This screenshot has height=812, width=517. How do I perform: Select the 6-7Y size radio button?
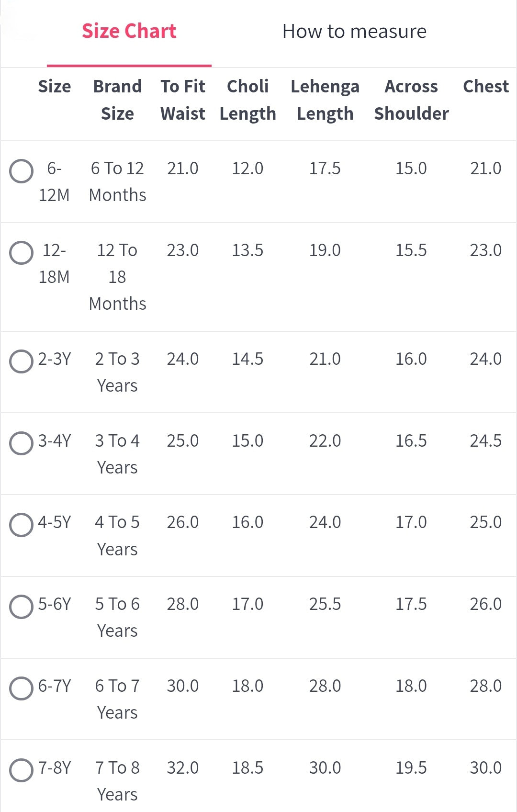[22, 688]
